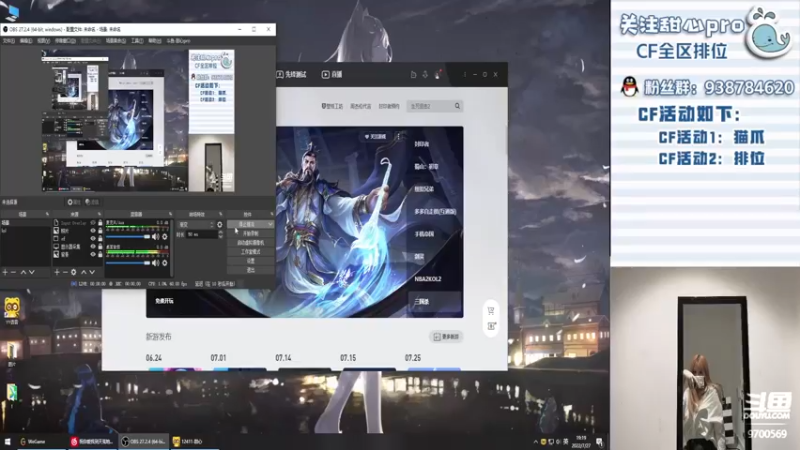Unlock the Input Overlay source lock
Image resolution: width=800 pixels, height=450 pixels.
(x=100, y=223)
